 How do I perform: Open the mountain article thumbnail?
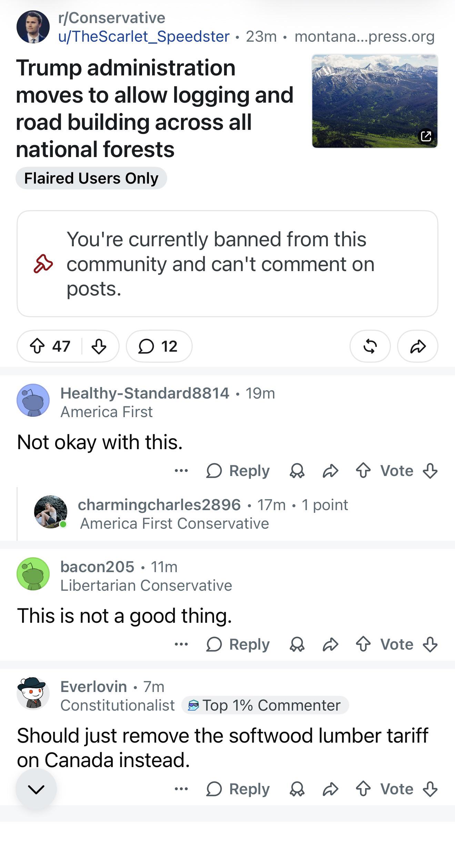375,101
